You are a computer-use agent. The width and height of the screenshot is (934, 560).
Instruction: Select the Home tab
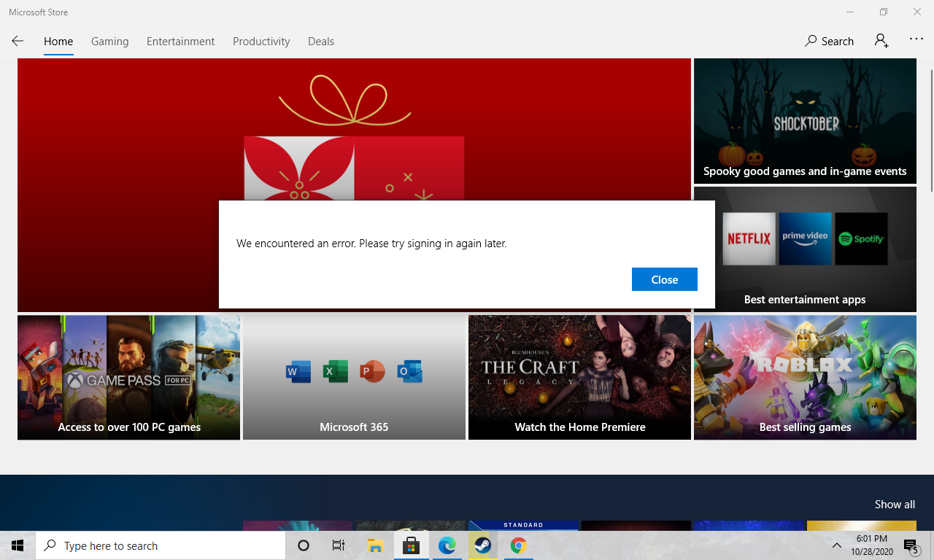(x=58, y=42)
